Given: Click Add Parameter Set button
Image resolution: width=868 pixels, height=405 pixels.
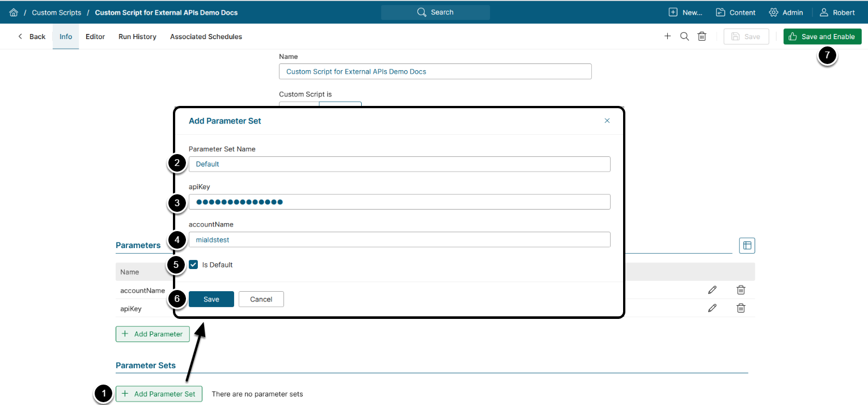Looking at the screenshot, I should coord(159,394).
